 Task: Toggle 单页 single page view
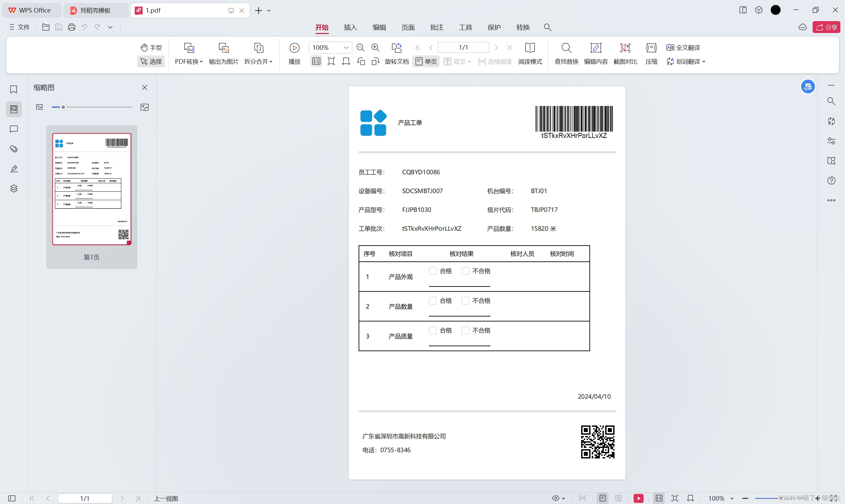pyautogui.click(x=426, y=61)
